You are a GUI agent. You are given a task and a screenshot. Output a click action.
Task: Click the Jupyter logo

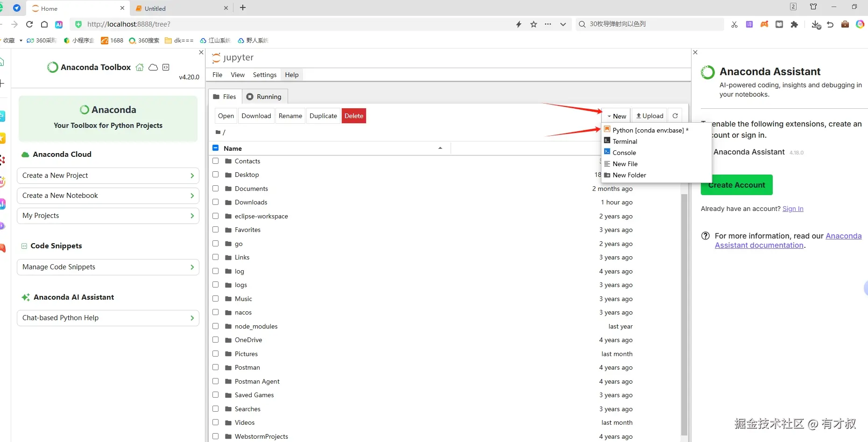tap(233, 57)
